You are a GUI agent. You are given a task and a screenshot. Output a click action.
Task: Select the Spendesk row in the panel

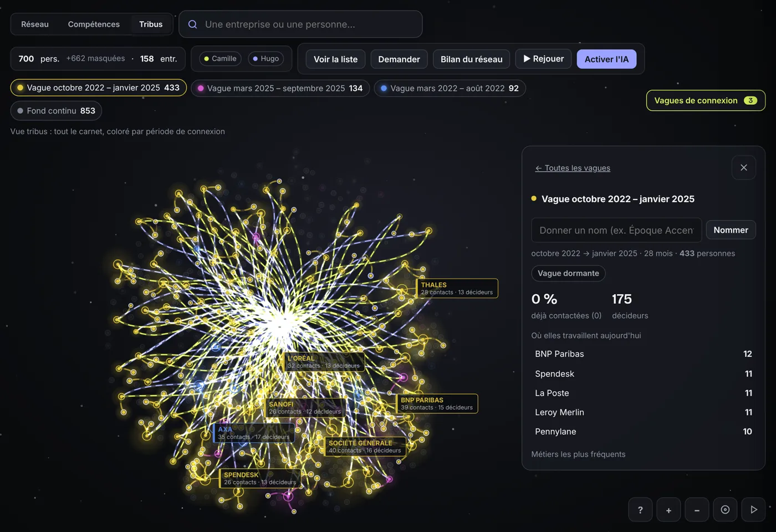[x=643, y=374]
